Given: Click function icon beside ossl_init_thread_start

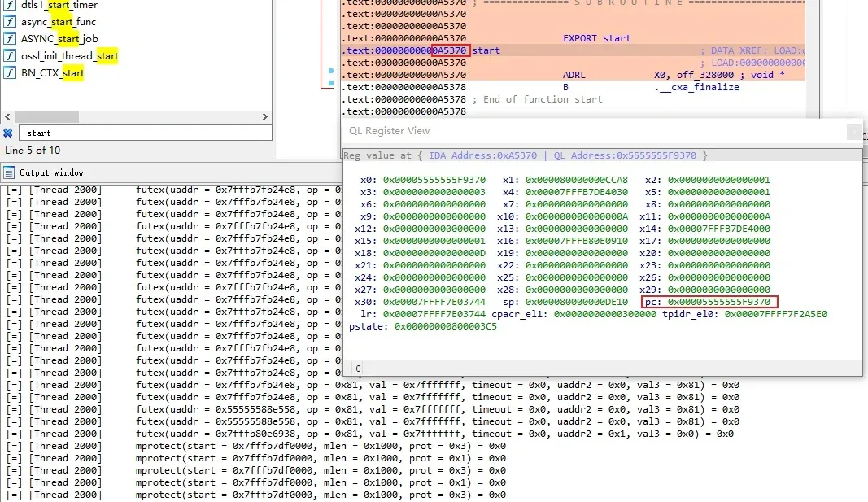Looking at the screenshot, I should coord(10,56).
